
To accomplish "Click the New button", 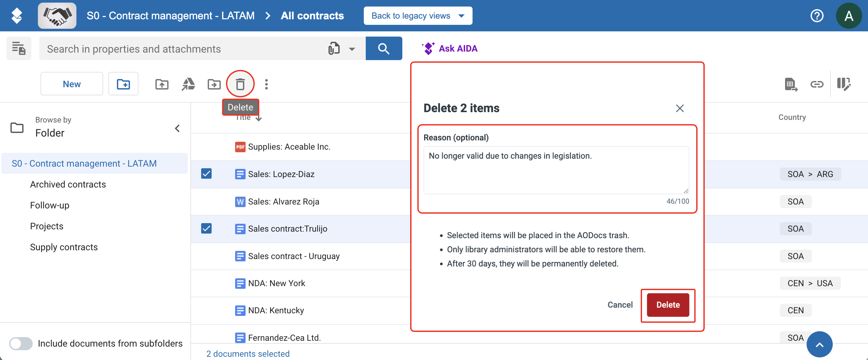I will pyautogui.click(x=72, y=84).
